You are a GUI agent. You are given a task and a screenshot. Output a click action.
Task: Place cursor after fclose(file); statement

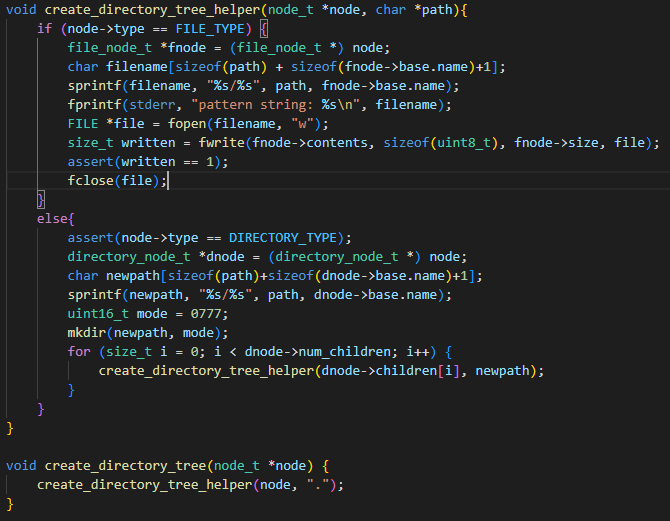(169, 180)
